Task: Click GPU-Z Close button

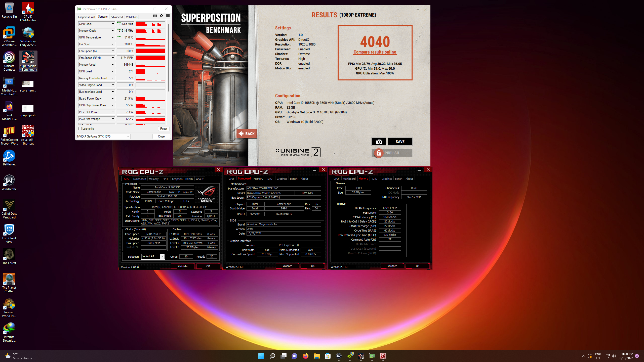Action: pyautogui.click(x=161, y=137)
